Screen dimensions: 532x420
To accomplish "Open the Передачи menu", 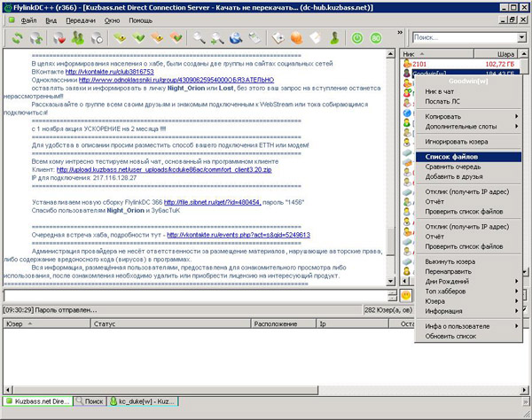I will click(81, 20).
